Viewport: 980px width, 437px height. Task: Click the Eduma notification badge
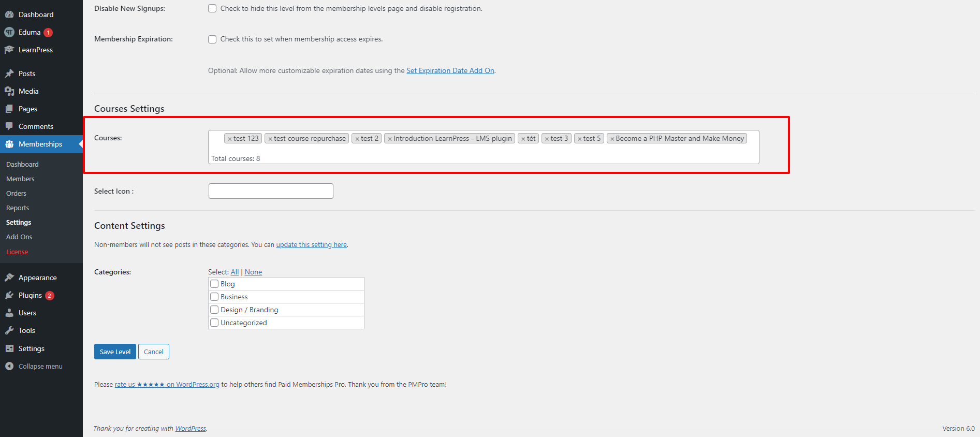tap(48, 33)
